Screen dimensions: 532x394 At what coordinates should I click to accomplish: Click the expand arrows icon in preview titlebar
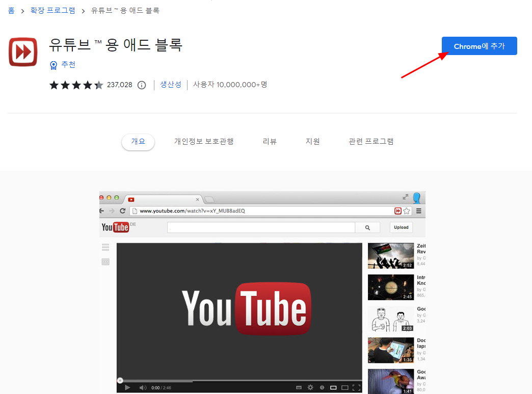tap(406, 197)
